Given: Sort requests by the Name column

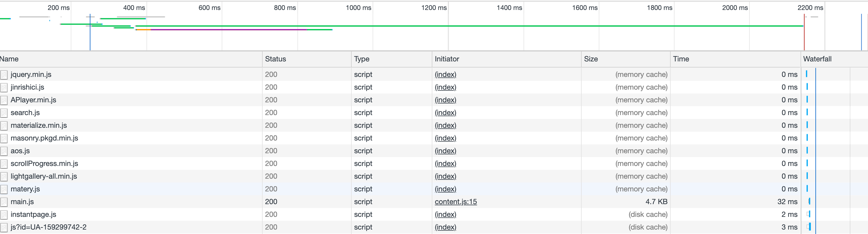Looking at the screenshot, I should [x=9, y=59].
